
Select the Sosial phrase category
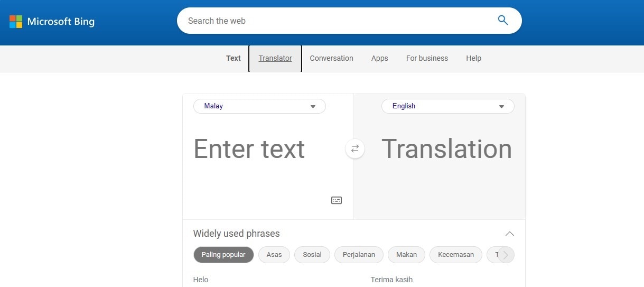[x=312, y=255]
